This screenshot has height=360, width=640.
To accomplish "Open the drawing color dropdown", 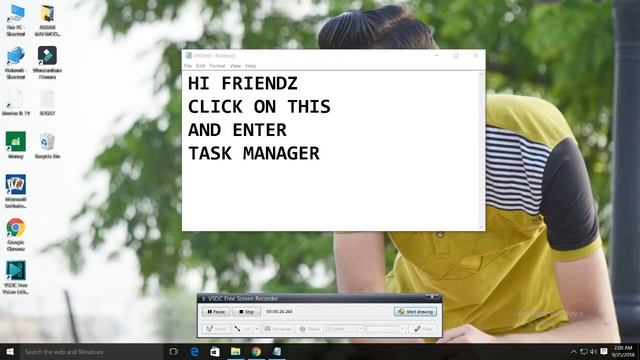I will tap(402, 329).
